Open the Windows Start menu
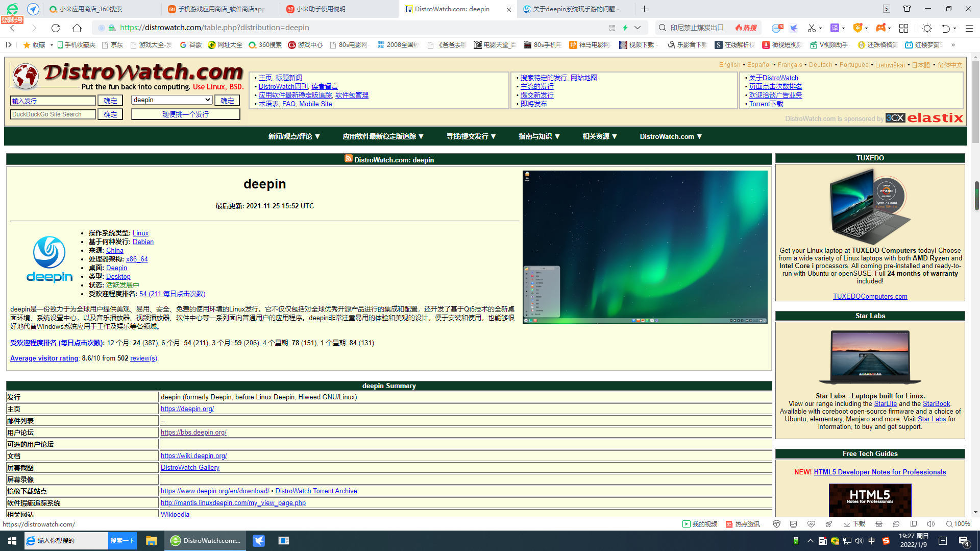This screenshot has width=980, height=551. click(12, 540)
